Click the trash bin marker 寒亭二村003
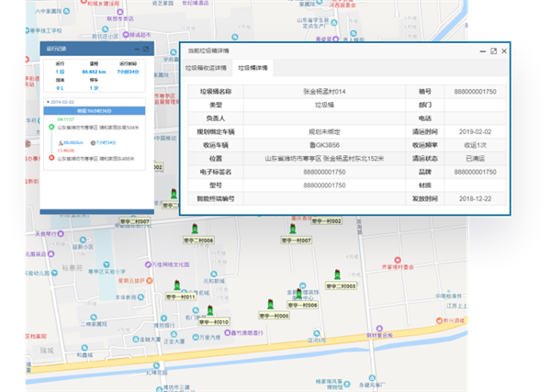The width and height of the screenshot is (551, 392). click(337, 274)
